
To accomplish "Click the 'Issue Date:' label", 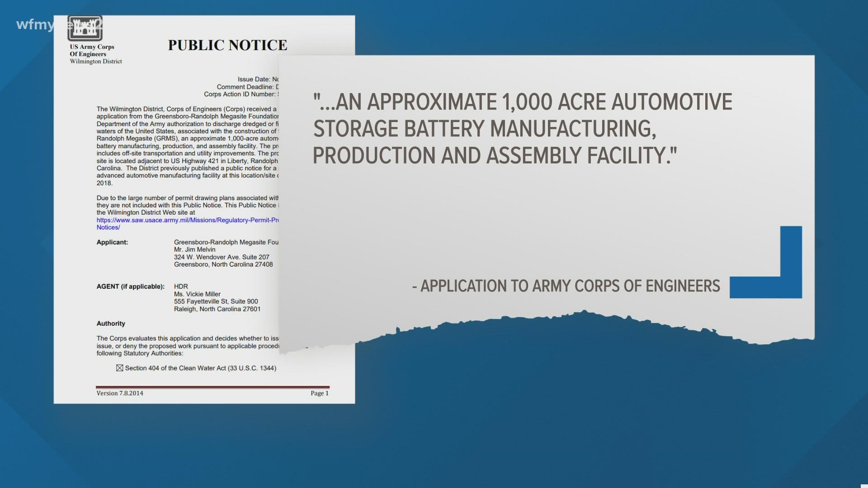I will 254,80.
